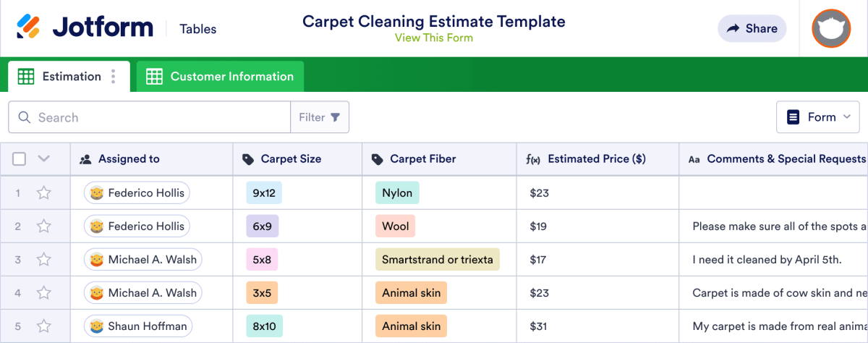Expand the row selection chevron in header

tap(43, 159)
